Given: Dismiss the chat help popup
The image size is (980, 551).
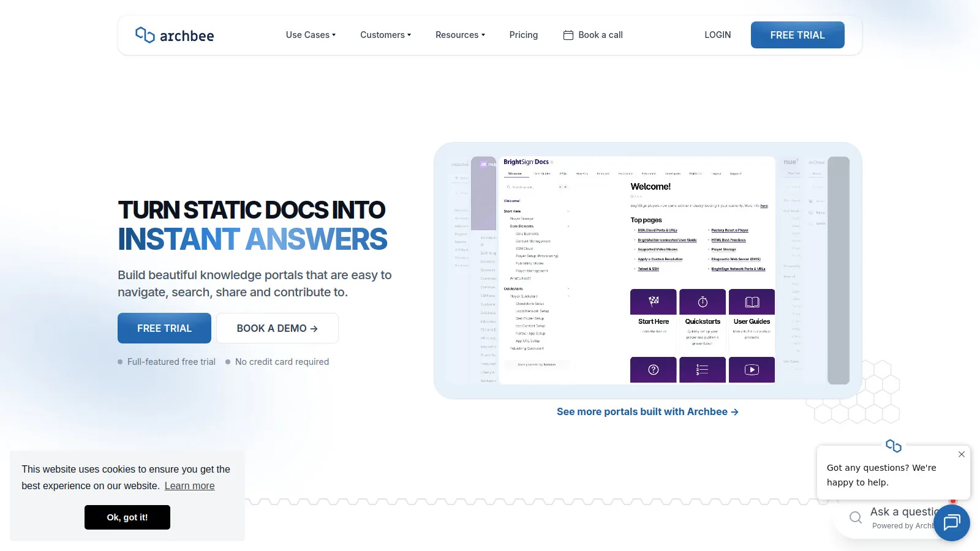Looking at the screenshot, I should (x=961, y=454).
